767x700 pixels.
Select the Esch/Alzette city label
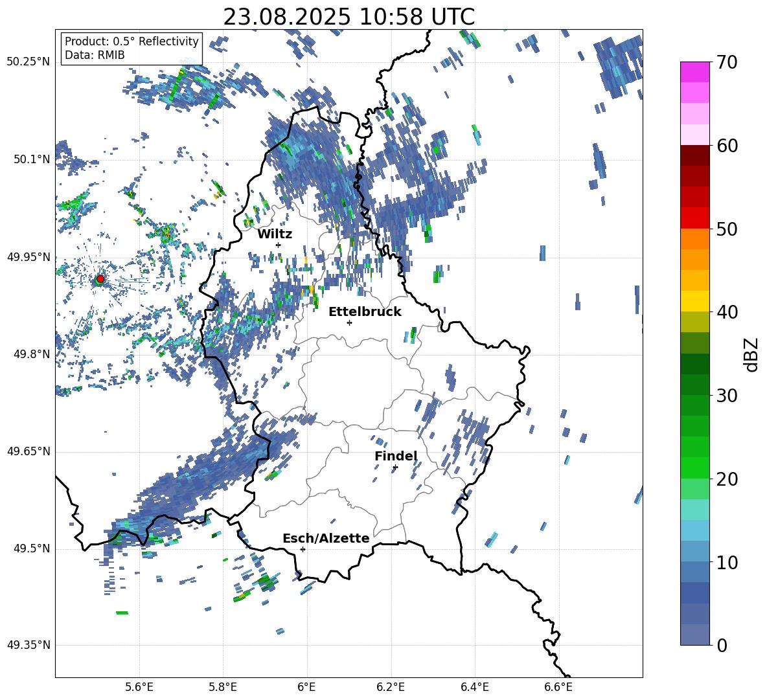tap(326, 538)
